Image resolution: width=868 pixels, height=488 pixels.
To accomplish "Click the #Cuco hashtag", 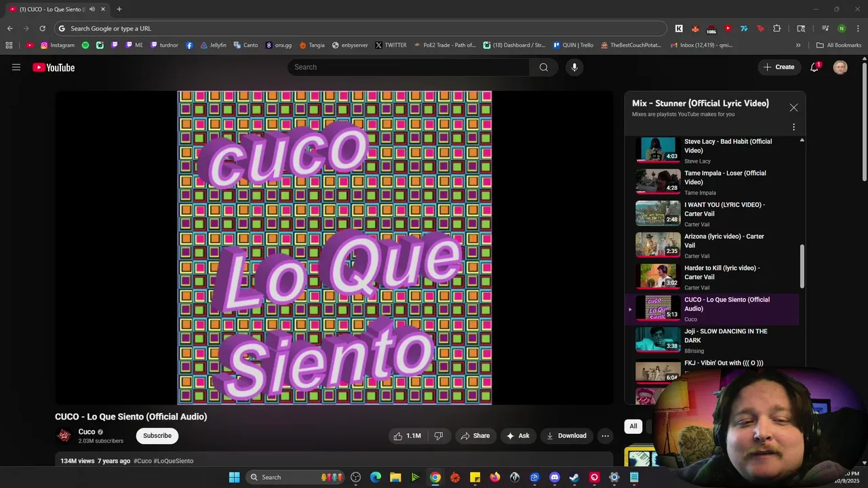I will 142,461.
